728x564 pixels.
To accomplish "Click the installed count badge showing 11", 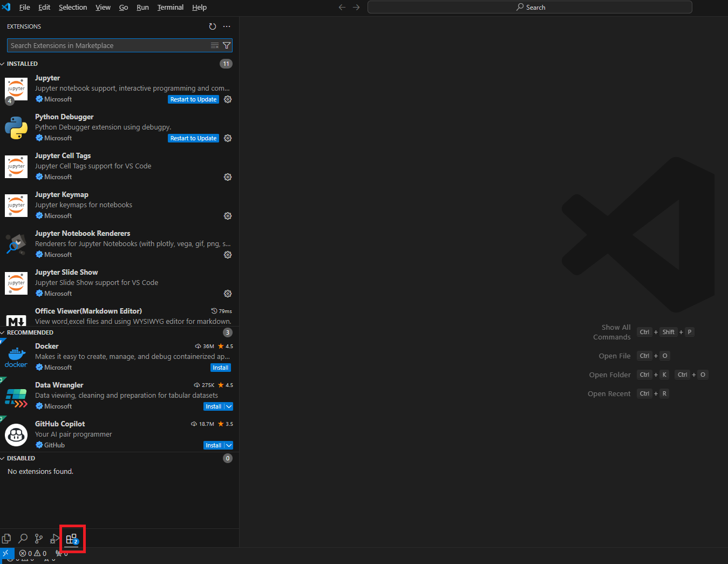I will pyautogui.click(x=226, y=64).
